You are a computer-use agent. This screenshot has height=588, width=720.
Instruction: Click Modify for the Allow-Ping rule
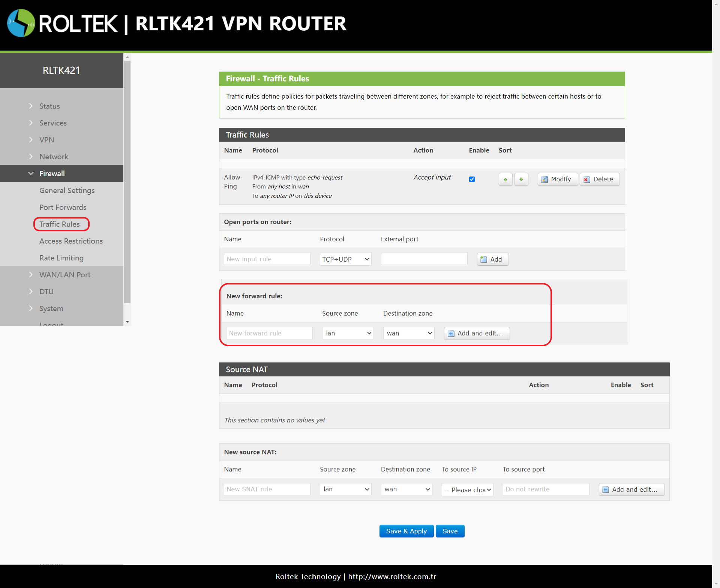pyautogui.click(x=557, y=180)
